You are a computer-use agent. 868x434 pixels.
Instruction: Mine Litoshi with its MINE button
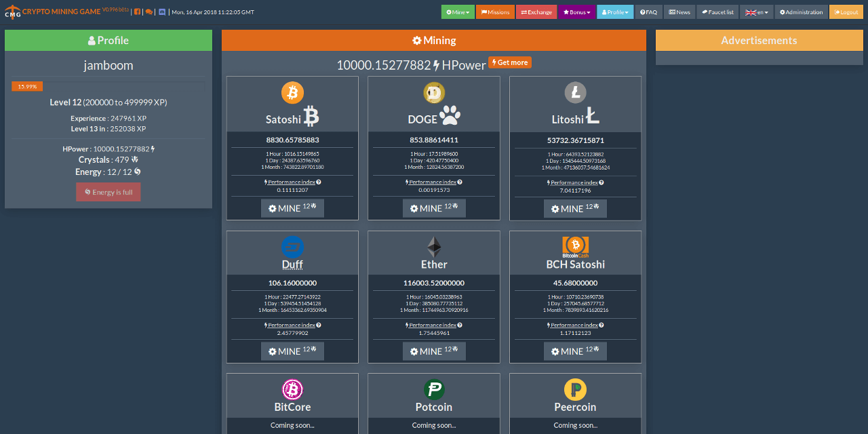(575, 209)
